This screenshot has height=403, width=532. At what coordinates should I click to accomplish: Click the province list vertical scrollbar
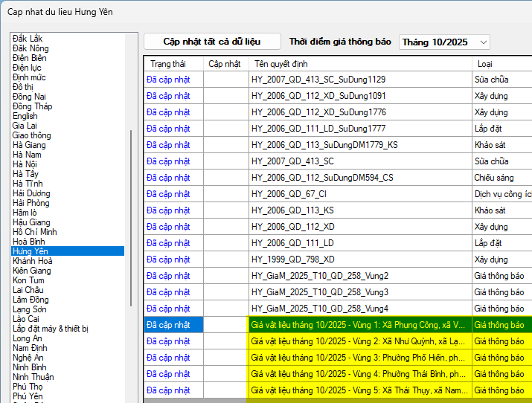click(x=132, y=223)
